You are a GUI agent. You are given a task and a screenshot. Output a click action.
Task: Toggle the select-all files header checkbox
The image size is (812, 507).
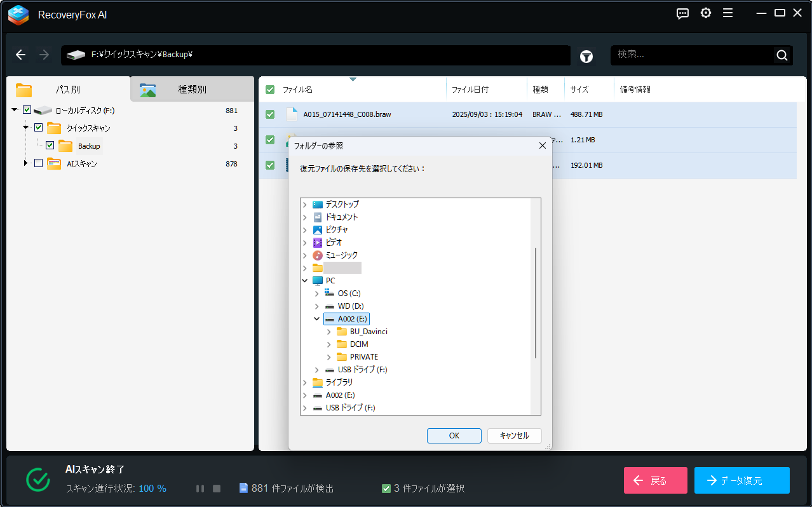pyautogui.click(x=270, y=90)
